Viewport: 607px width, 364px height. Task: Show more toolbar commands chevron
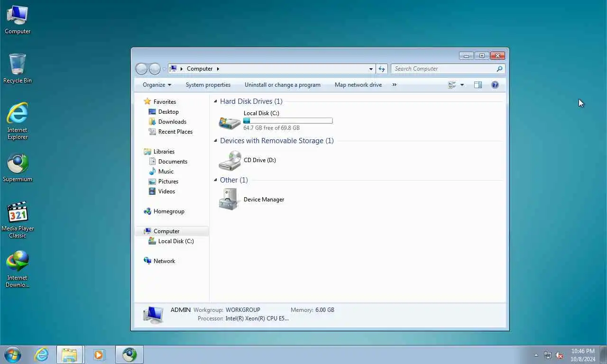(x=394, y=85)
